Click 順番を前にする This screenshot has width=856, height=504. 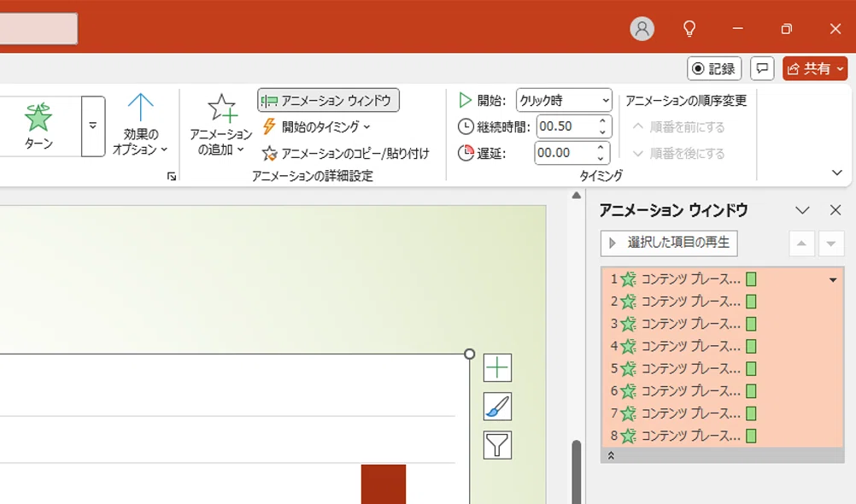pos(678,127)
